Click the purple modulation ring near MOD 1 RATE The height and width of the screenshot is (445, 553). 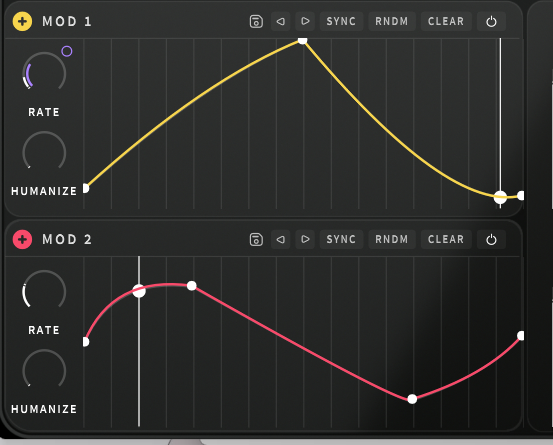tap(67, 51)
